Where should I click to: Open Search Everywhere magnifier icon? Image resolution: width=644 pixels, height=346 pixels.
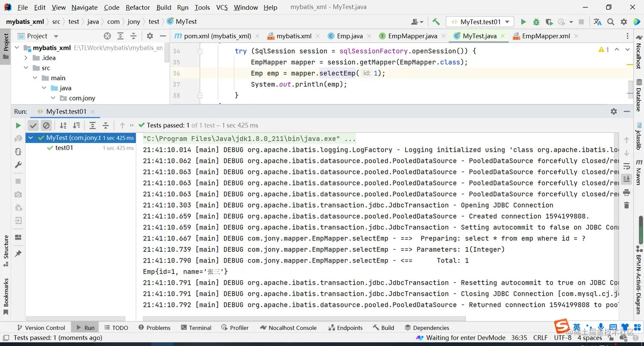(611, 22)
